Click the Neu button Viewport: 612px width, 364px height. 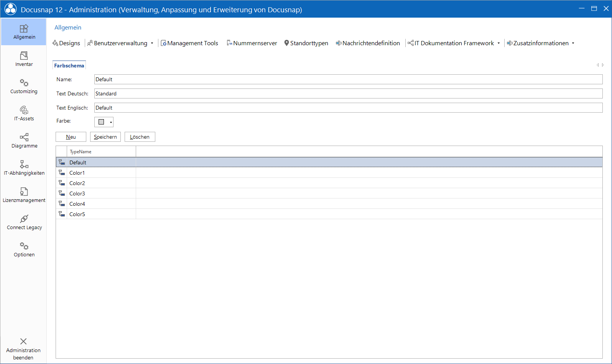click(71, 137)
